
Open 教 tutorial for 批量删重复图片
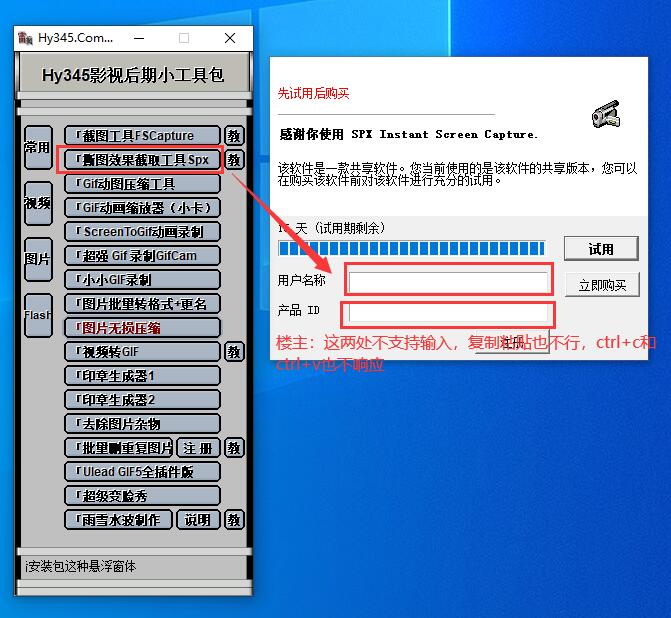coord(234,448)
